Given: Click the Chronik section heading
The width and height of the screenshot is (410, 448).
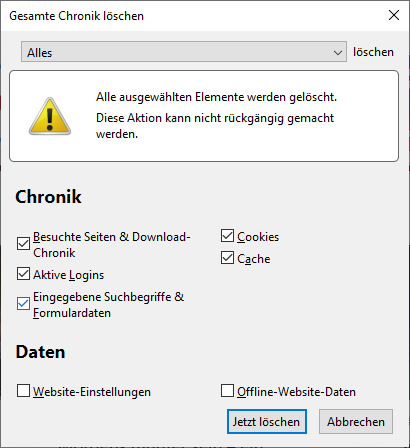Looking at the screenshot, I should 48,197.
